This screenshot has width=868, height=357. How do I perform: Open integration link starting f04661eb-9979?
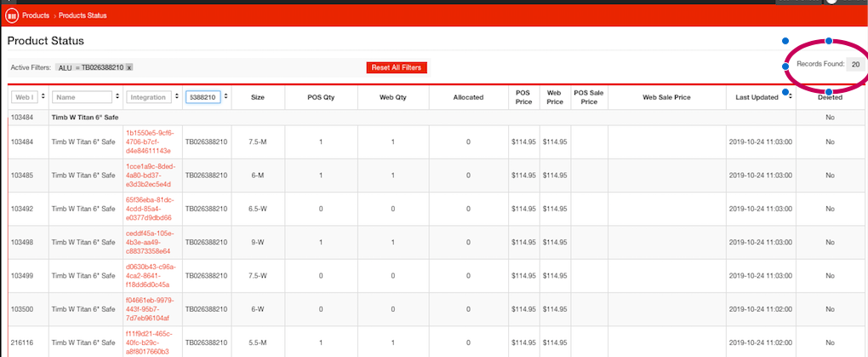150,308
